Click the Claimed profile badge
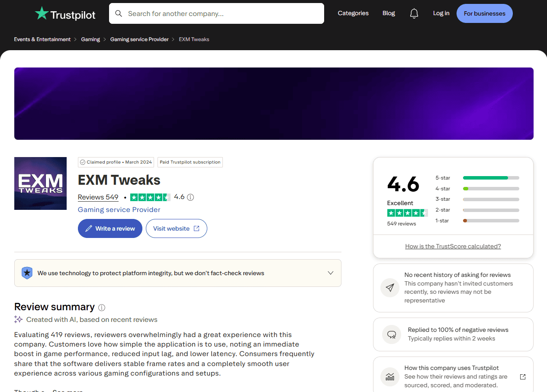This screenshot has height=392, width=547. 116,162
